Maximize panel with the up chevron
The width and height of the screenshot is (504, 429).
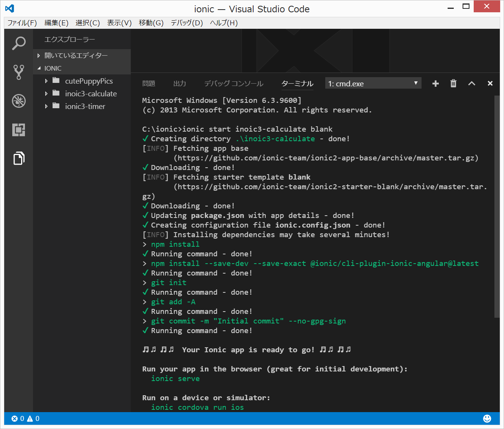pyautogui.click(x=472, y=84)
